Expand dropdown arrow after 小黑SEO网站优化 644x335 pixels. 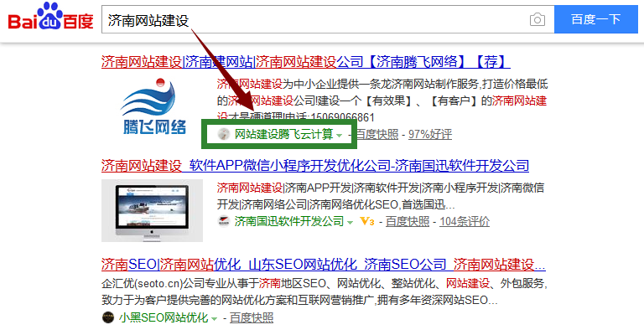click(x=215, y=318)
